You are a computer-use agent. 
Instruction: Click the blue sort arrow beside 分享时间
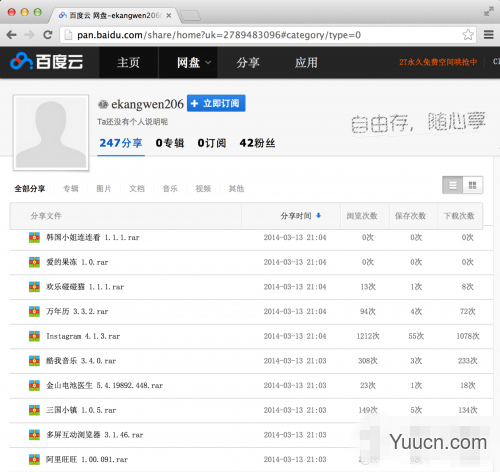tap(318, 216)
